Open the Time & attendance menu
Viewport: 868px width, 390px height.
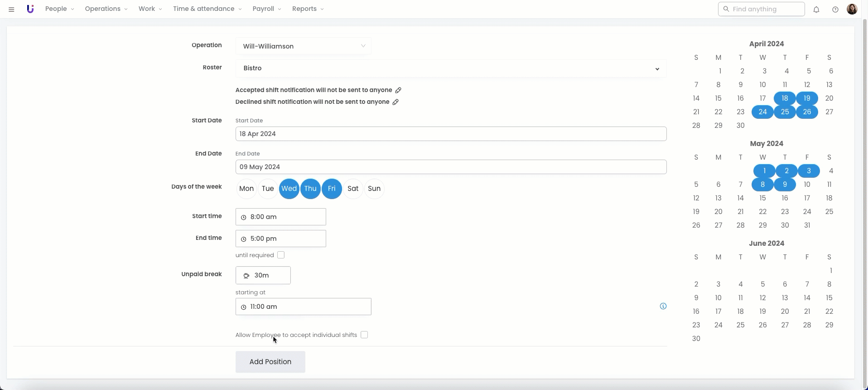(x=207, y=9)
